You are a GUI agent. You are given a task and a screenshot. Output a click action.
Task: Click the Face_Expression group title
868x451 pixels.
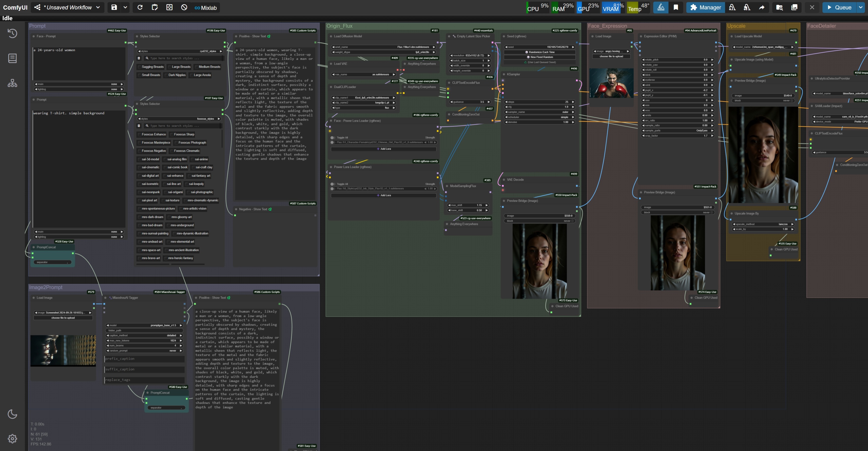tap(607, 26)
